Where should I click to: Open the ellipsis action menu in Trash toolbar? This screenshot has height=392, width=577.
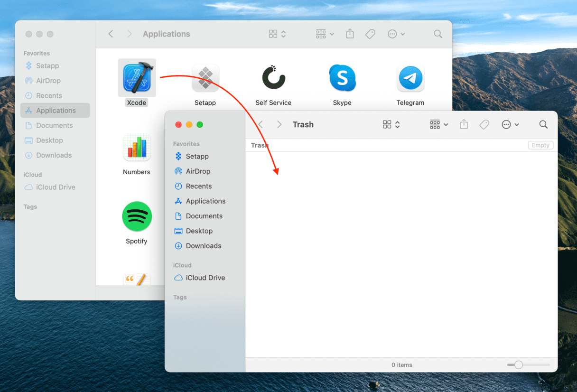coord(510,124)
